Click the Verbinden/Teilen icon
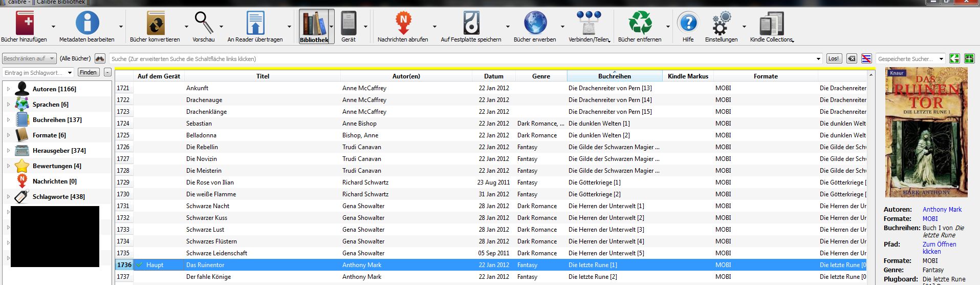 (x=589, y=23)
